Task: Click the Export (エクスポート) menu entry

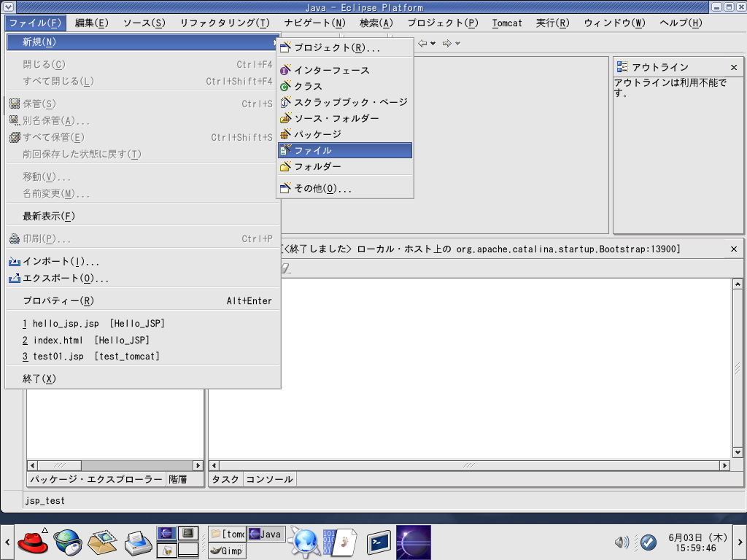Action: [143, 278]
